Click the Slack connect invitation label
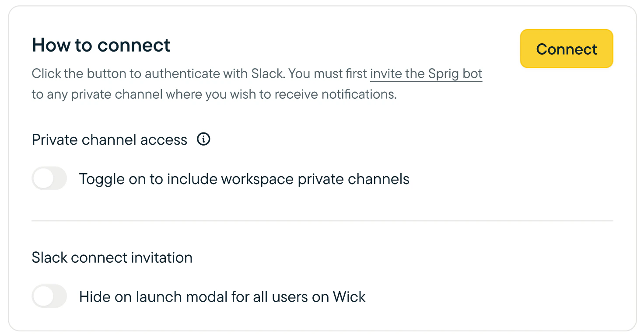Screen dimensions: 644x334 [x=112, y=257]
